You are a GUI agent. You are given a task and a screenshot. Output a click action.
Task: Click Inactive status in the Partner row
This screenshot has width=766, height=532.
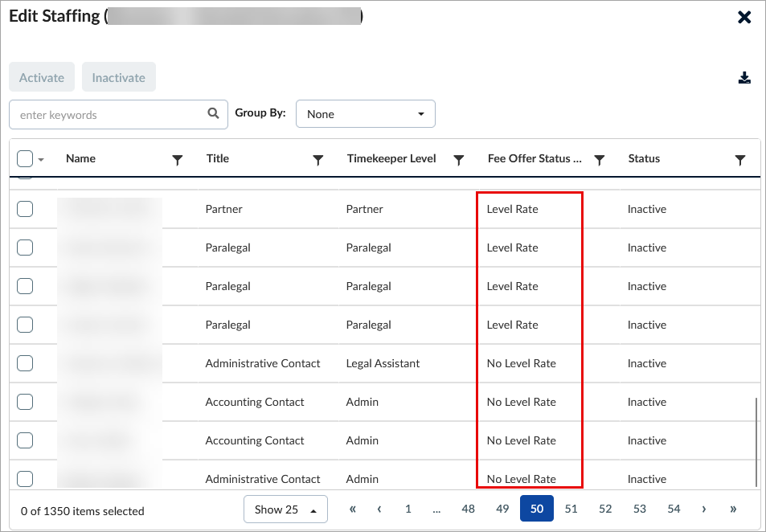click(647, 209)
